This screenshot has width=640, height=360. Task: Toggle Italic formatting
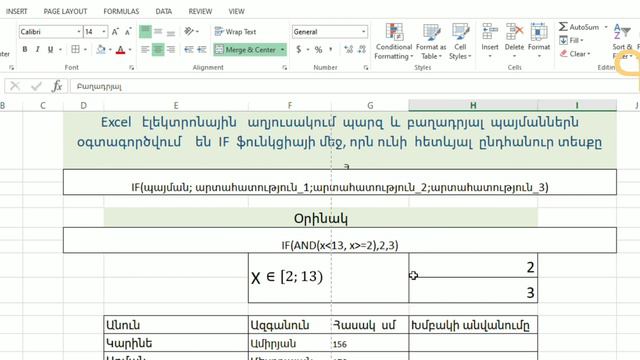pyautogui.click(x=38, y=49)
